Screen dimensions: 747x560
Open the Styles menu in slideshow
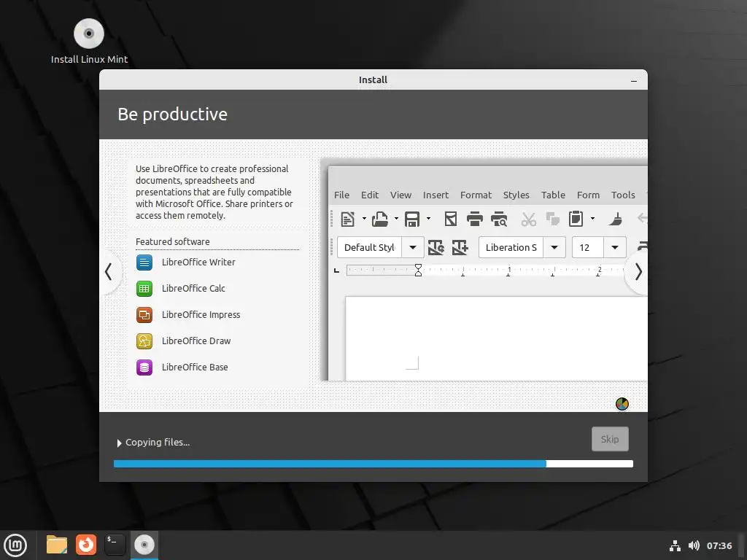click(x=516, y=195)
